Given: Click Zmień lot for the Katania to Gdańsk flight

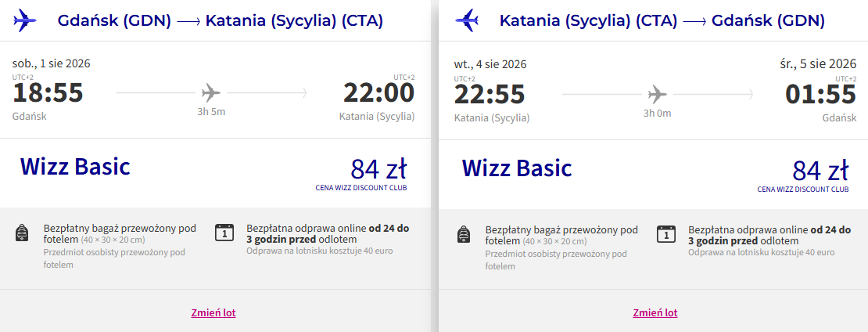Looking at the screenshot, I should coord(655,312).
